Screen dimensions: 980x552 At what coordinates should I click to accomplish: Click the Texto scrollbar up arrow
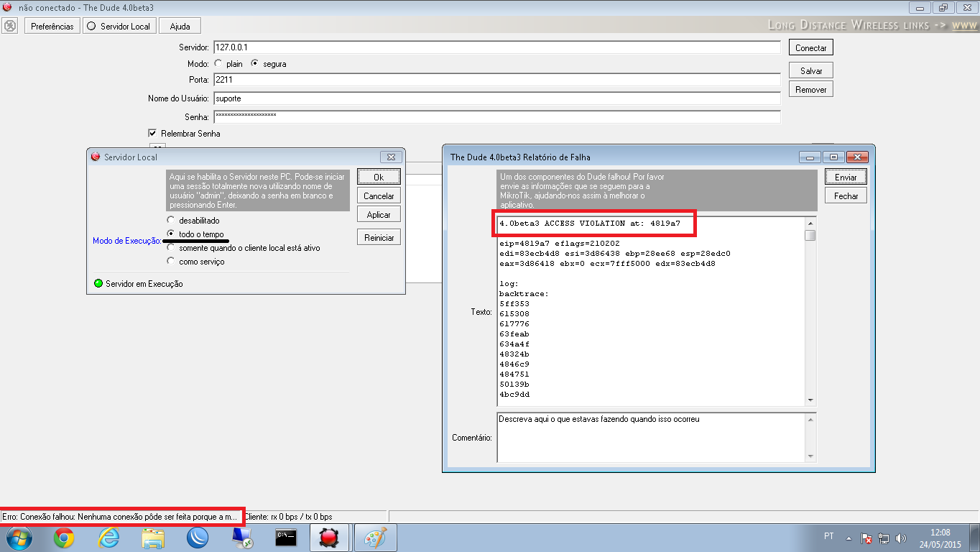pyautogui.click(x=810, y=223)
